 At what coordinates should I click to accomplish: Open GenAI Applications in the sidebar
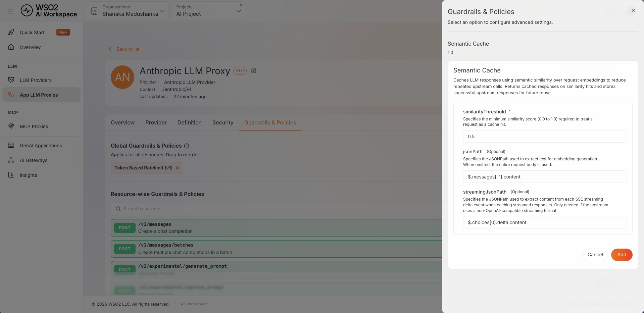point(41,146)
